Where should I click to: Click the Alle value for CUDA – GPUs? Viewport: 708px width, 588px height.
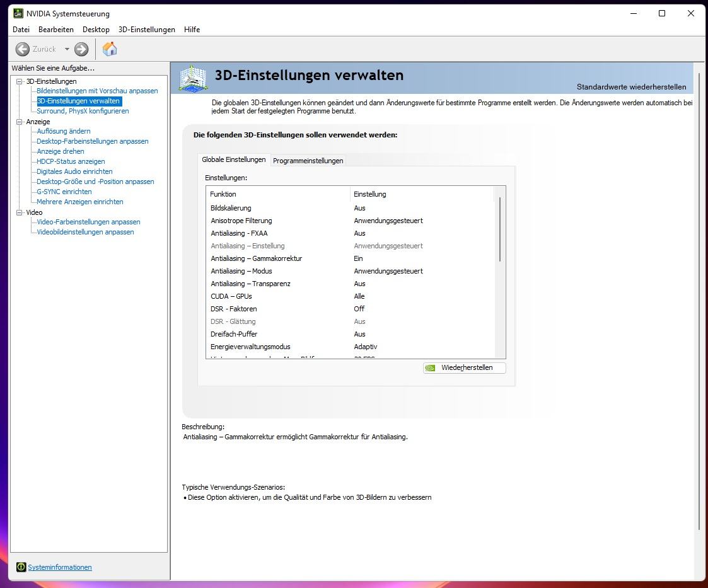pos(359,296)
